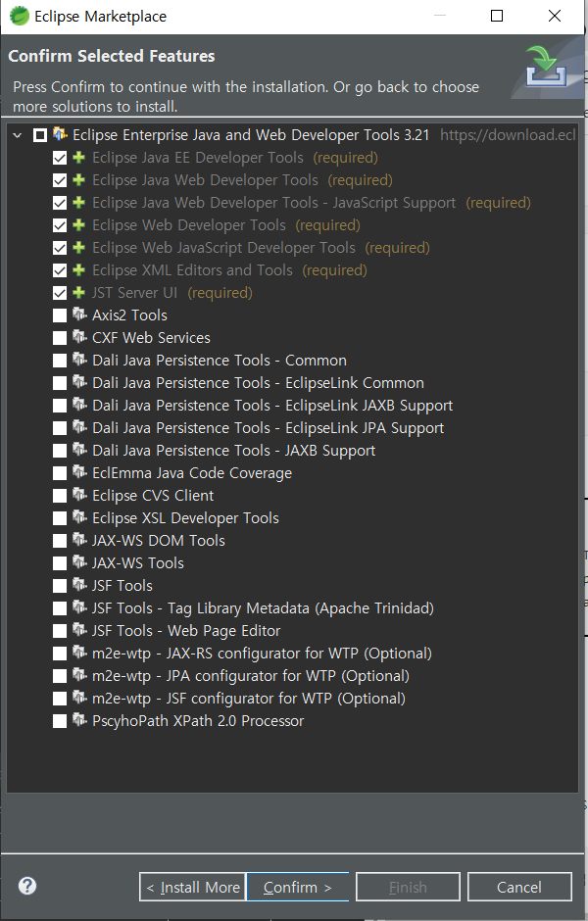588x921 pixels.
Task: Click the https://download.ecl site URL text
Action: 508,135
